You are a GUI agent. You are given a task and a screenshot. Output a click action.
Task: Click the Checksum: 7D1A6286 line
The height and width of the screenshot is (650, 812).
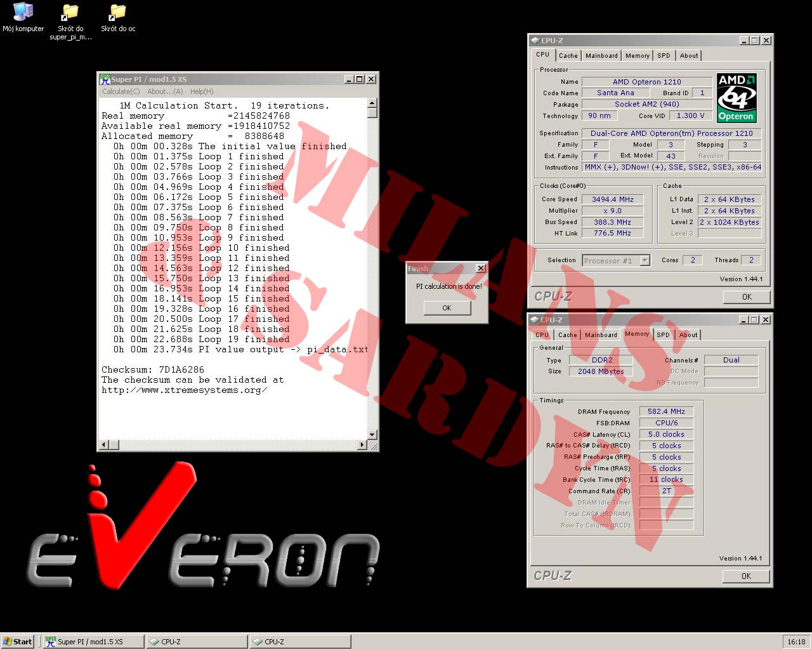[x=153, y=369]
